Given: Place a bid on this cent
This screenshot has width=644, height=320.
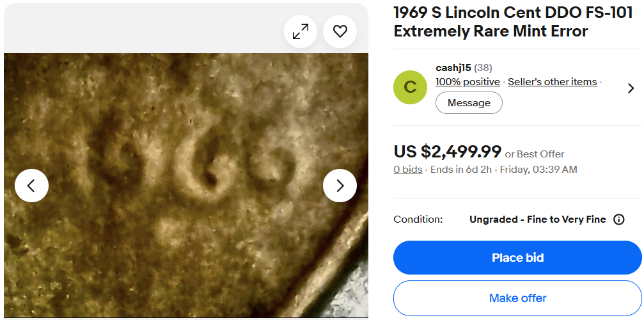Looking at the screenshot, I should pos(517,257).
